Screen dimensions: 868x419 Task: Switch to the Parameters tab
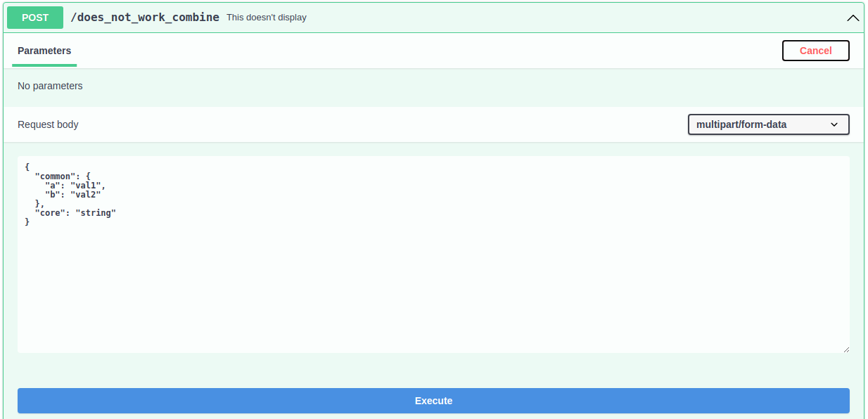pyautogui.click(x=44, y=50)
